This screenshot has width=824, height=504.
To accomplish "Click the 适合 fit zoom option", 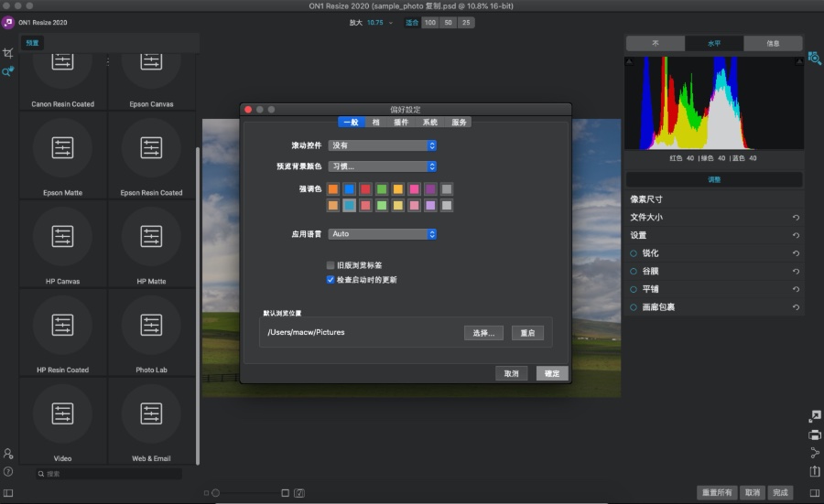I will [x=412, y=23].
